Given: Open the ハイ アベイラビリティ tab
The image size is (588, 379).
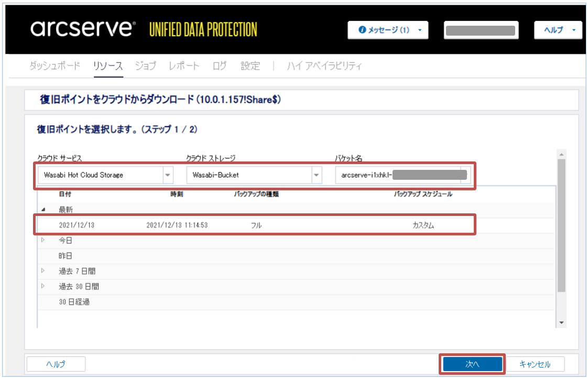Looking at the screenshot, I should (x=324, y=66).
